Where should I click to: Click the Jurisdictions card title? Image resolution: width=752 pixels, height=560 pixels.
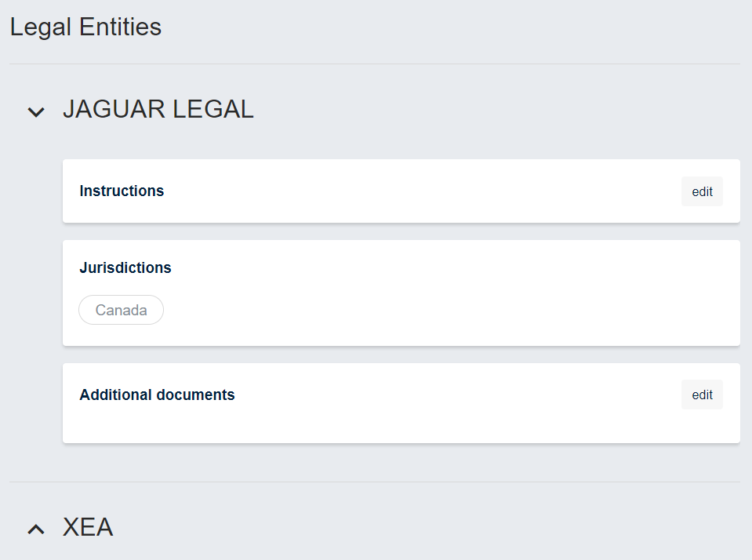click(x=125, y=267)
